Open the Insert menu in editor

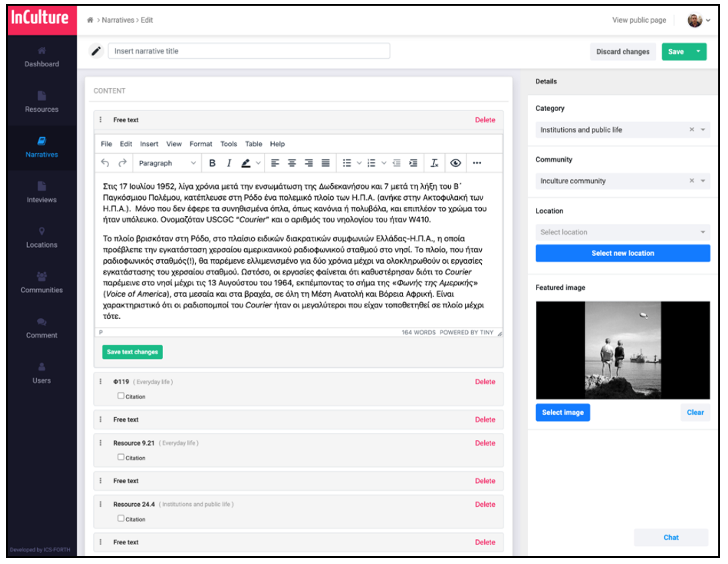tap(149, 144)
